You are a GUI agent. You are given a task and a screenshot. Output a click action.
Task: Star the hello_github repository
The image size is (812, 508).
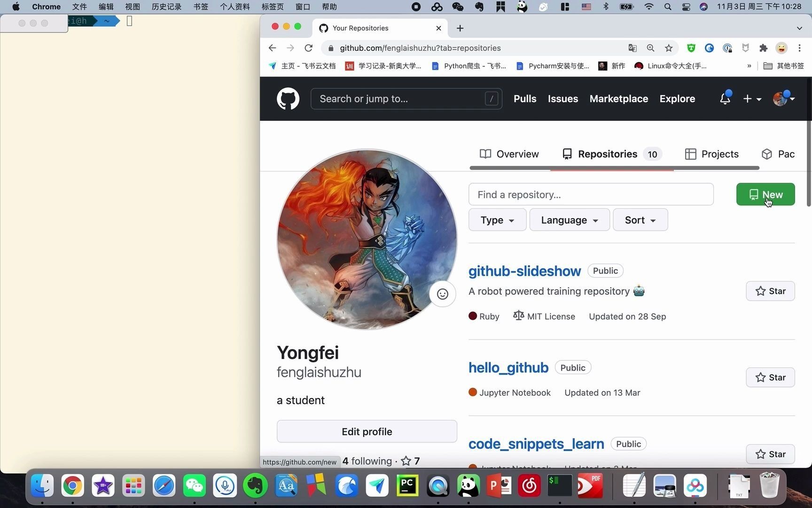tap(770, 377)
